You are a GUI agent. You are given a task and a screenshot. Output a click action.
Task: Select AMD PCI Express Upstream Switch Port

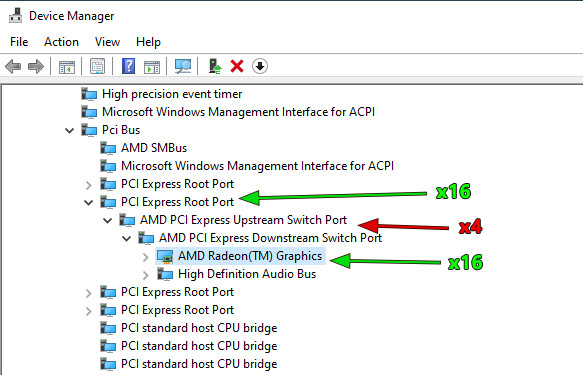tap(244, 220)
